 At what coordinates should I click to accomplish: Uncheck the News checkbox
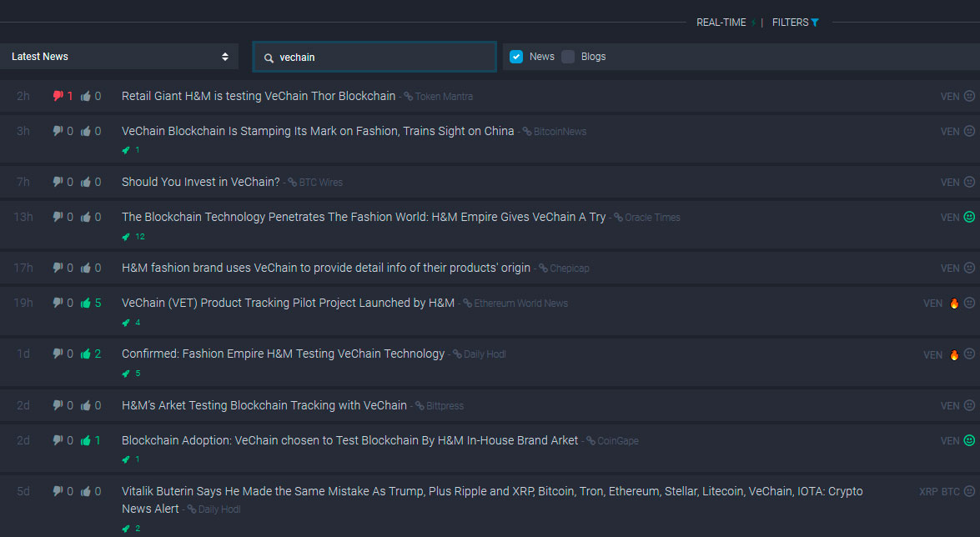coord(516,57)
